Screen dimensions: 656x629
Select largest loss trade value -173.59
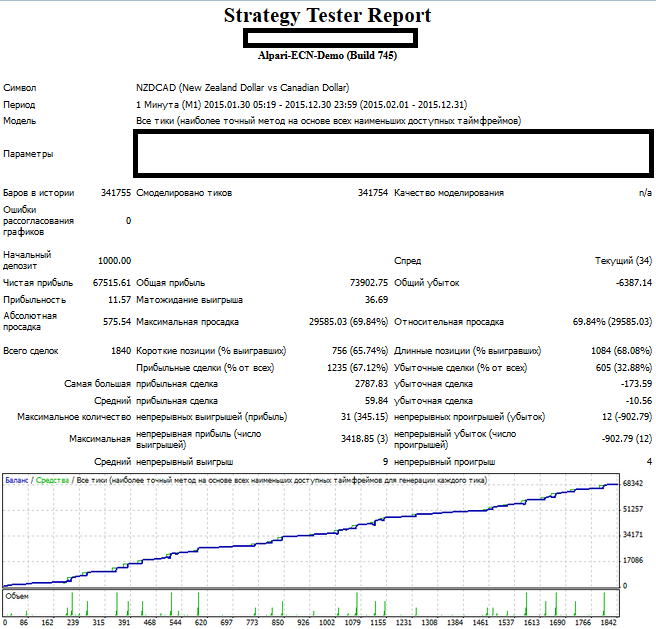coord(636,384)
